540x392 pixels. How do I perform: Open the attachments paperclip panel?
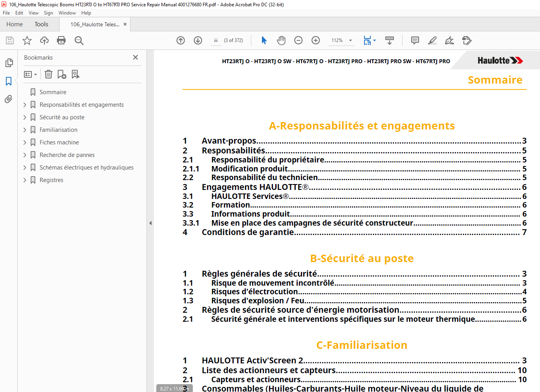[x=9, y=99]
